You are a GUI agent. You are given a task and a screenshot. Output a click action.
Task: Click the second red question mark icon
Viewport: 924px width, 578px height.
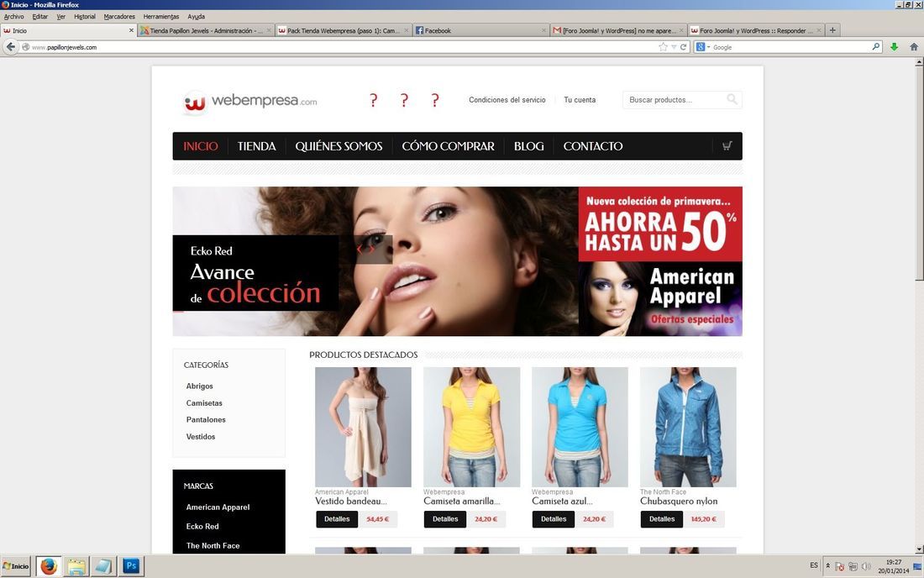(404, 100)
